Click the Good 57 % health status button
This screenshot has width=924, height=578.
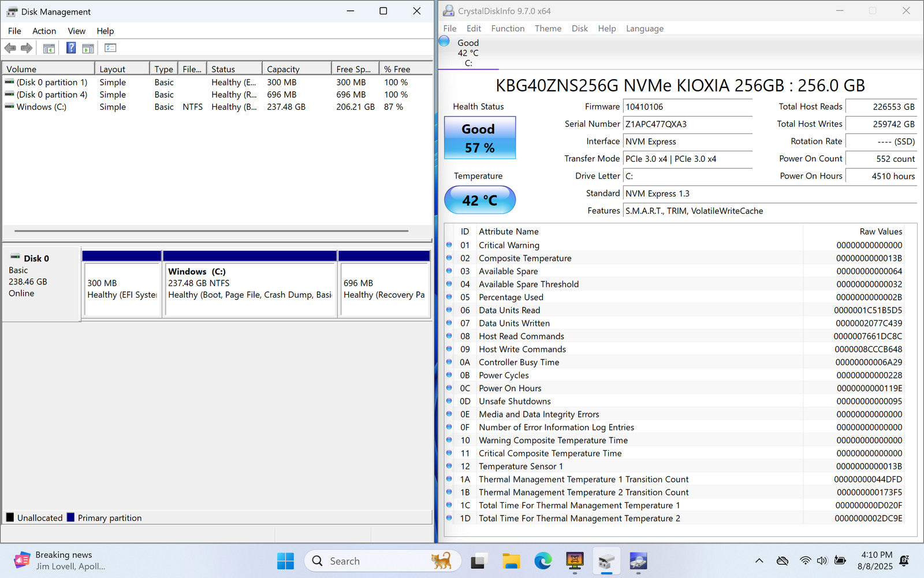click(479, 138)
